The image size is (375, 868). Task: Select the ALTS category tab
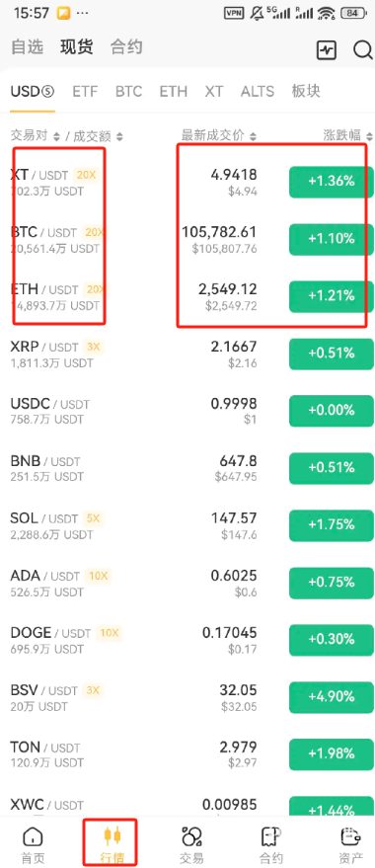tap(258, 91)
